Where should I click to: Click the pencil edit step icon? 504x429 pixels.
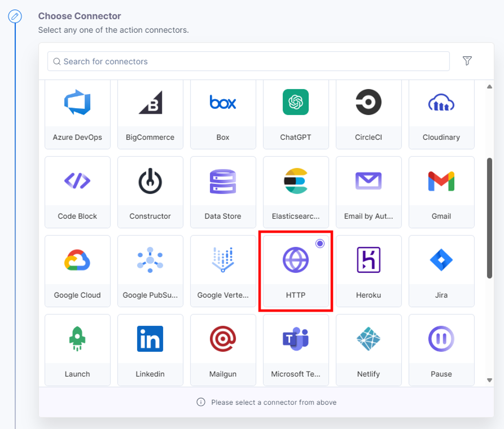[15, 16]
